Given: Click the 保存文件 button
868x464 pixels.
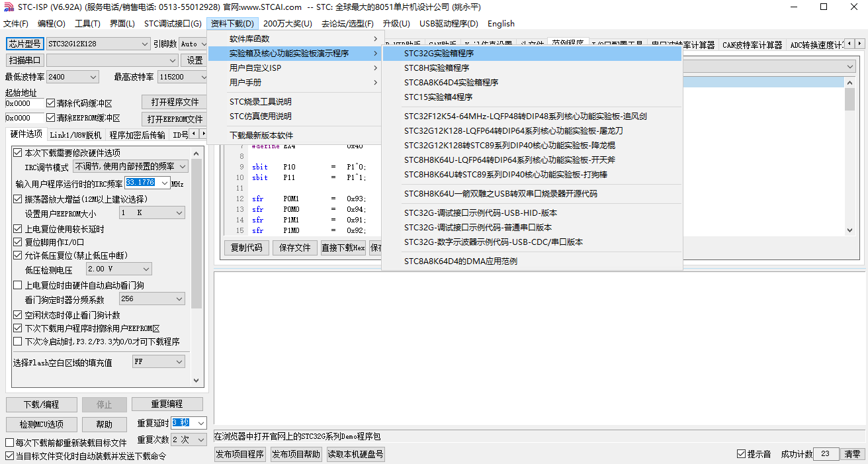Looking at the screenshot, I should (295, 248).
